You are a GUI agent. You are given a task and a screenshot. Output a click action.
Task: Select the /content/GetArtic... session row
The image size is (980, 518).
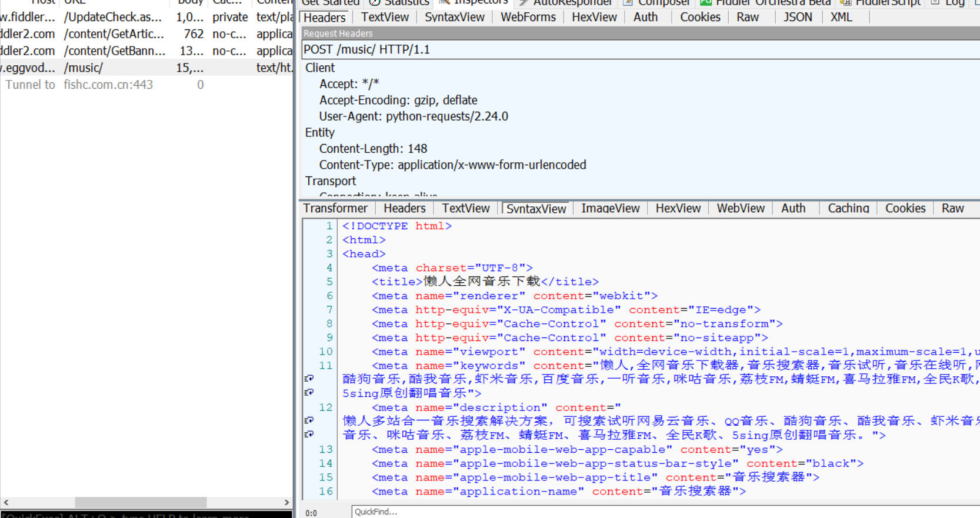[146, 34]
